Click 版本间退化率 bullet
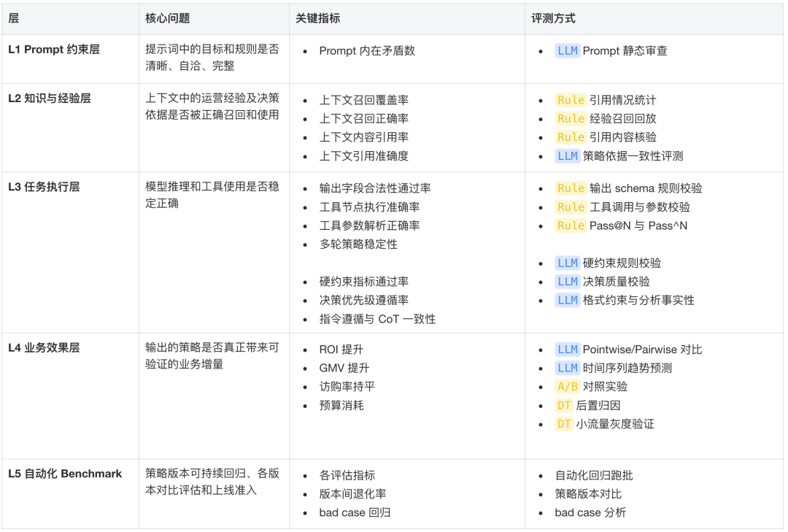The height and width of the screenshot is (532, 788). tap(353, 494)
